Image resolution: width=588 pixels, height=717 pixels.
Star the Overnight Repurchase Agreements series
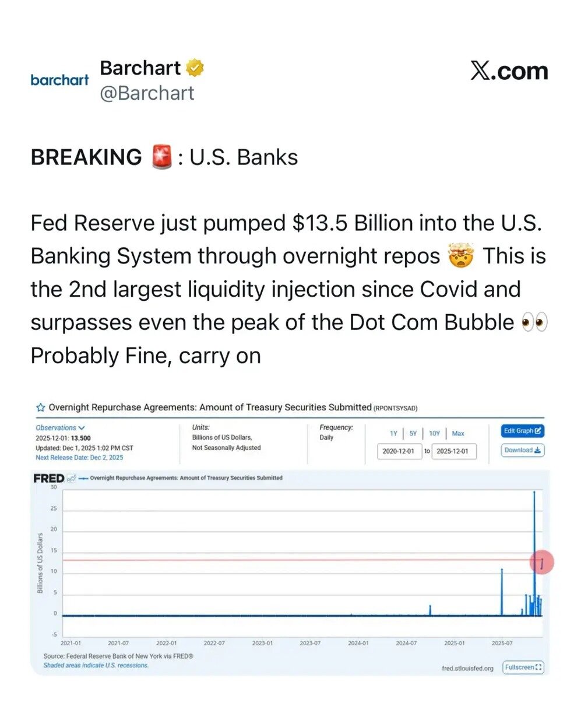click(40, 407)
